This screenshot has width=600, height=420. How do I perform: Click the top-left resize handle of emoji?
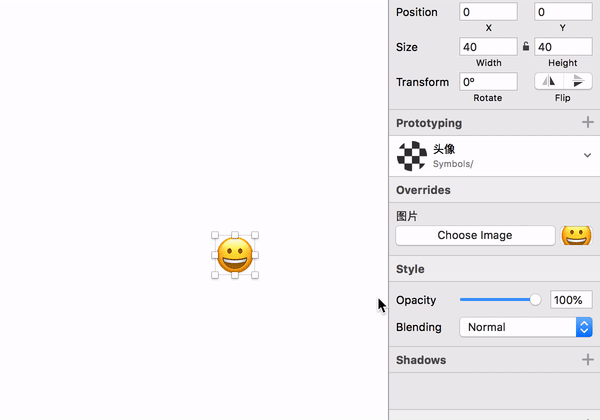tap(215, 235)
